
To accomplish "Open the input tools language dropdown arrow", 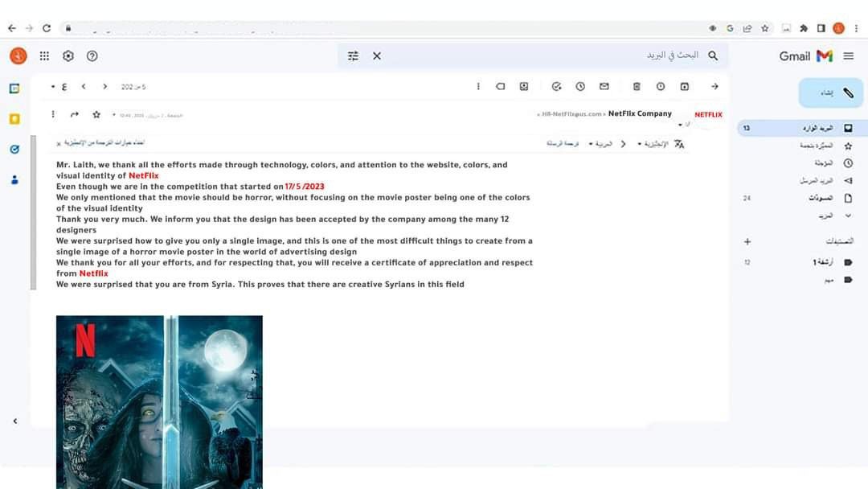I will tap(53, 87).
